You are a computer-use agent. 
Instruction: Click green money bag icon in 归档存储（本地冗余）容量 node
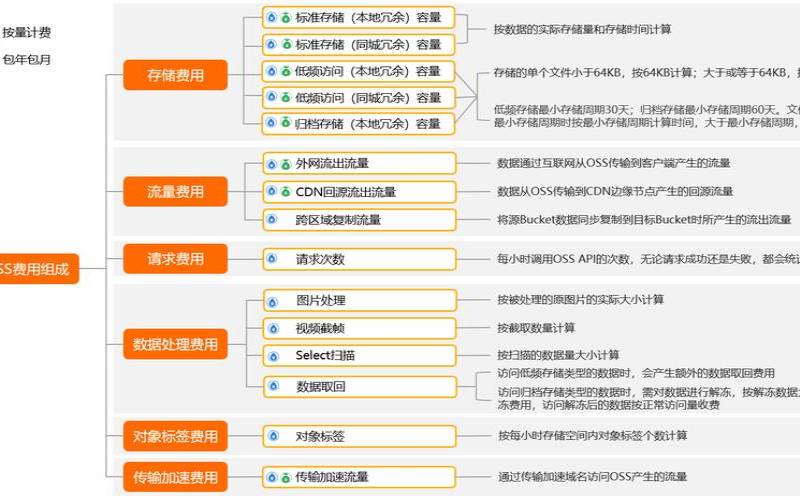pos(286,123)
